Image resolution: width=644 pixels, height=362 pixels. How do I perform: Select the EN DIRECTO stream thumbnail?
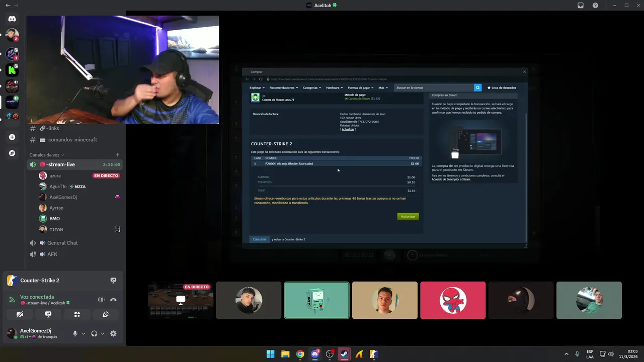[181, 300]
